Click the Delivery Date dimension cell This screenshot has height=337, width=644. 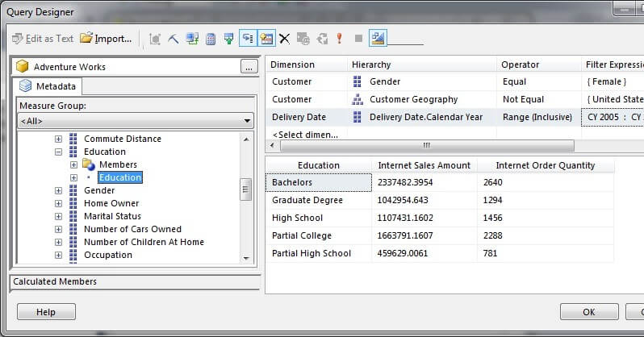tap(307, 117)
